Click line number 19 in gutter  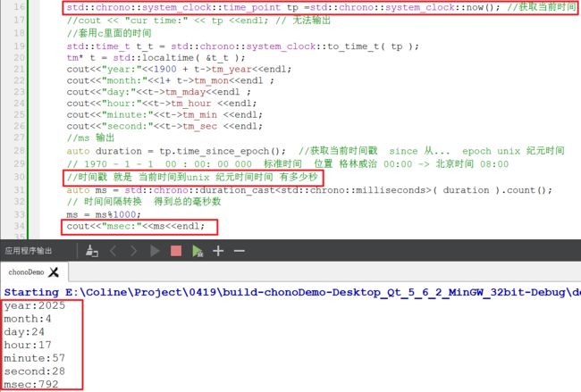pos(20,46)
